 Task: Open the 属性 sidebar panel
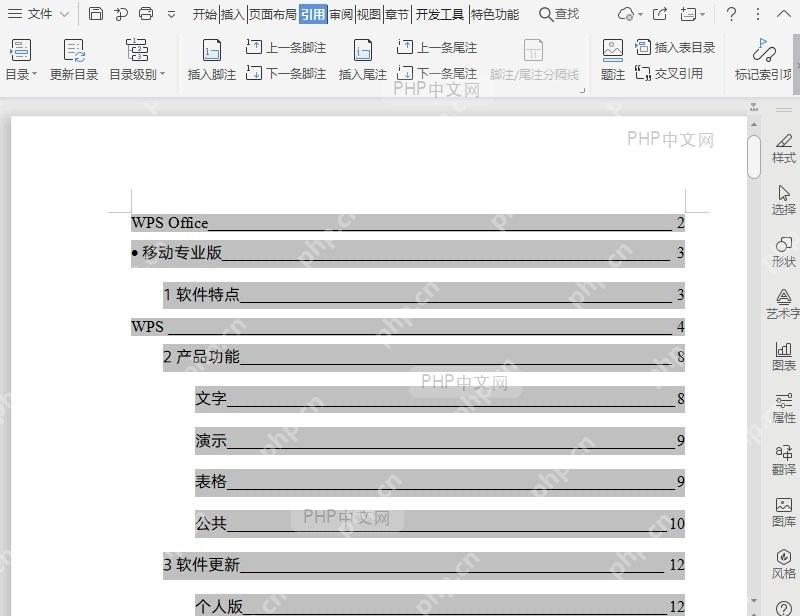point(784,409)
